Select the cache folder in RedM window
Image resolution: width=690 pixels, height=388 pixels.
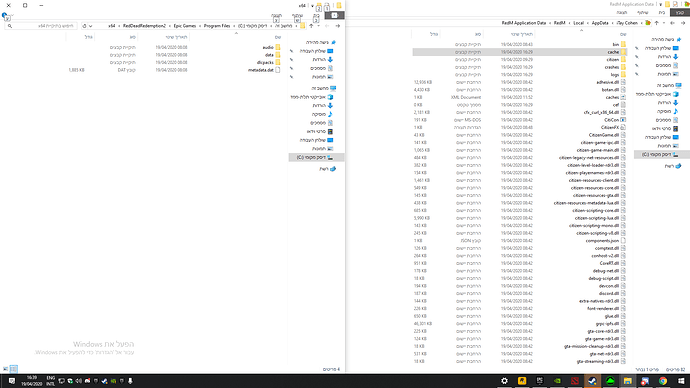pos(519,52)
